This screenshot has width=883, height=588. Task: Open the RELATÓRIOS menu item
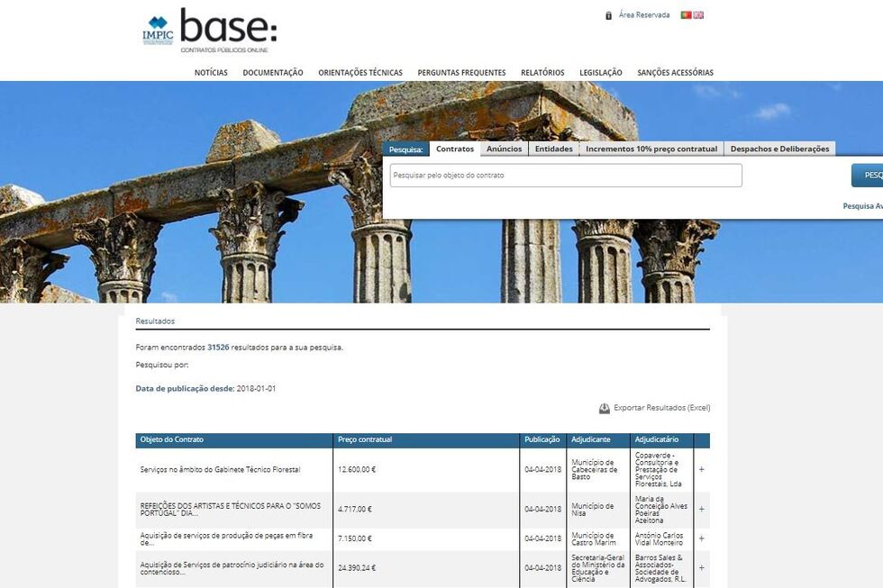542,73
